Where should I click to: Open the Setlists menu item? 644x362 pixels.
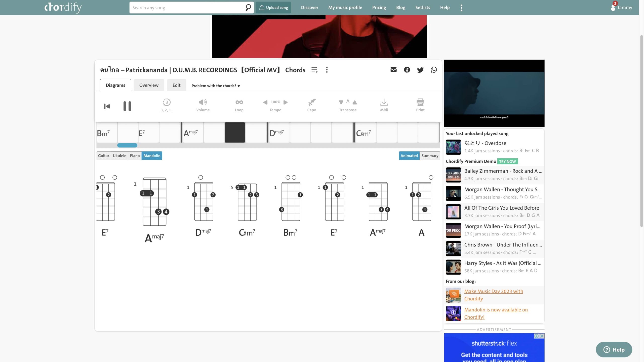coord(423,8)
